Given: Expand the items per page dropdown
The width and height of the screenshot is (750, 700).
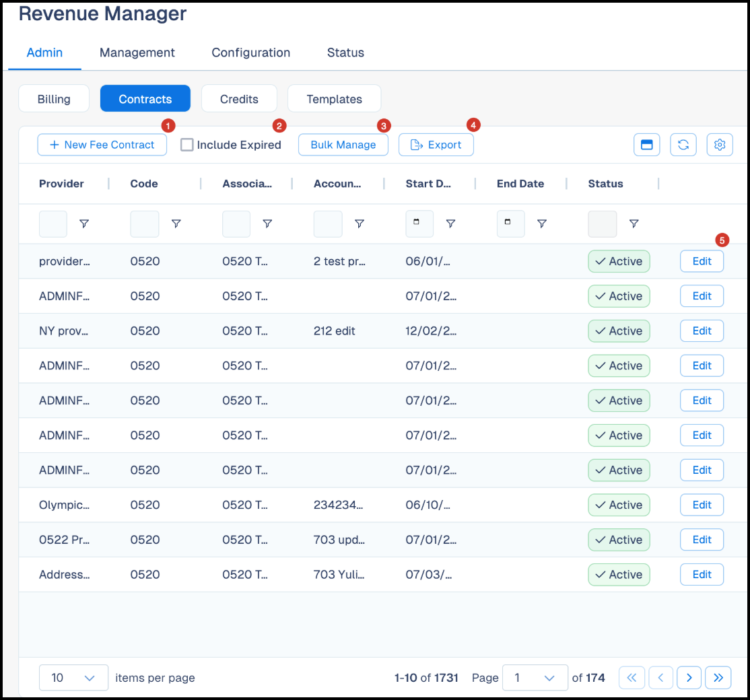Looking at the screenshot, I should pos(73,678).
